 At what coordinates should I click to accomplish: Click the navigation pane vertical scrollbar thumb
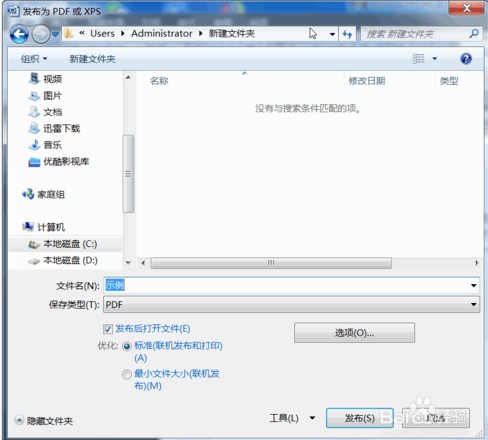click(128, 174)
